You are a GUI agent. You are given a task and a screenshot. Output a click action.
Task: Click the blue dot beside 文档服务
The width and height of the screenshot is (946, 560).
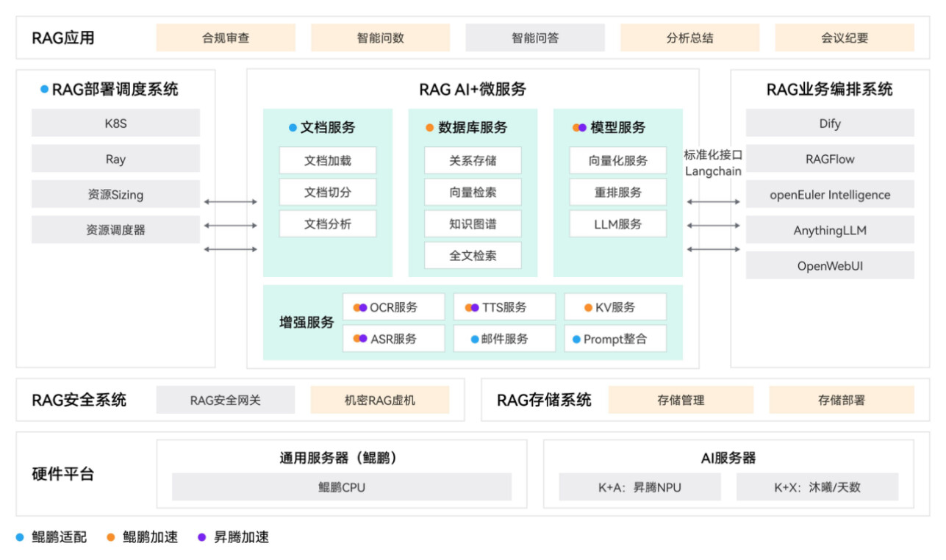(293, 128)
